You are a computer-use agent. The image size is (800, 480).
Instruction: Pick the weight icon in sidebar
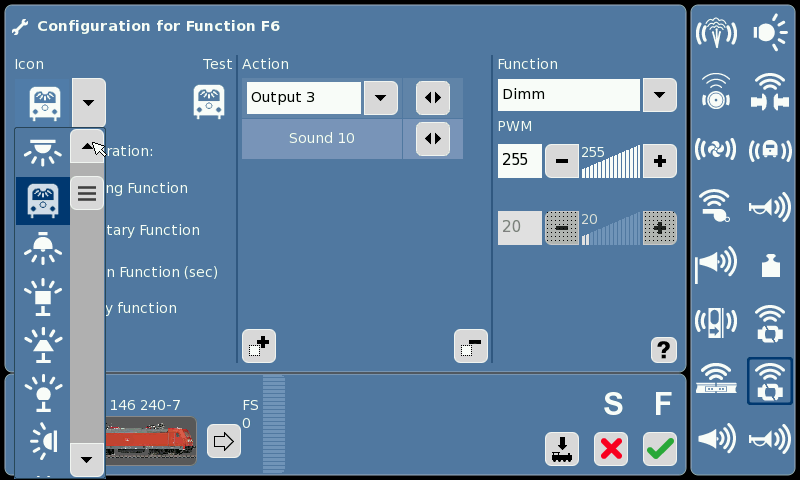click(770, 265)
